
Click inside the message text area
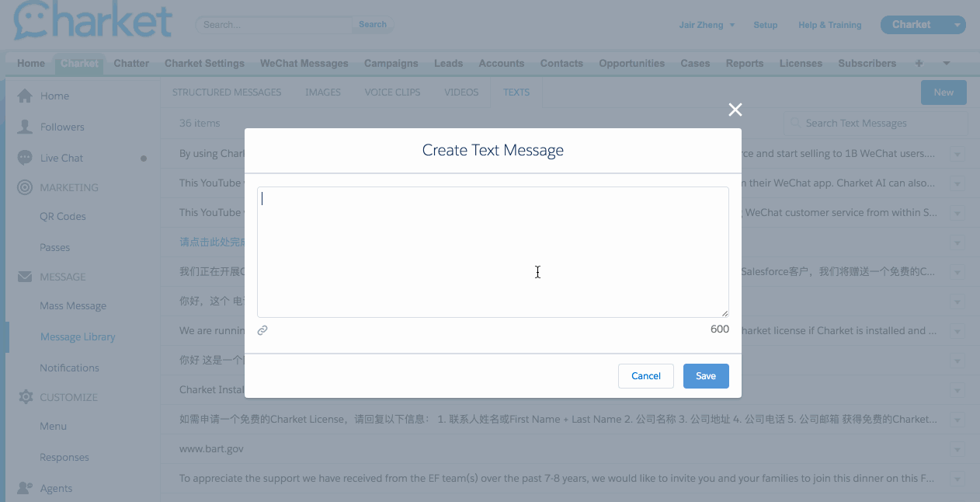point(492,251)
